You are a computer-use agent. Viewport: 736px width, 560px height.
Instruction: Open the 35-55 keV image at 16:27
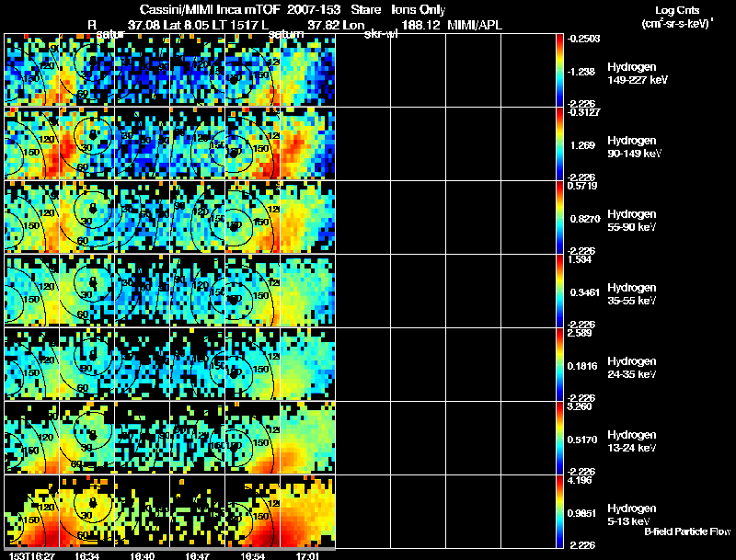pos(32,291)
